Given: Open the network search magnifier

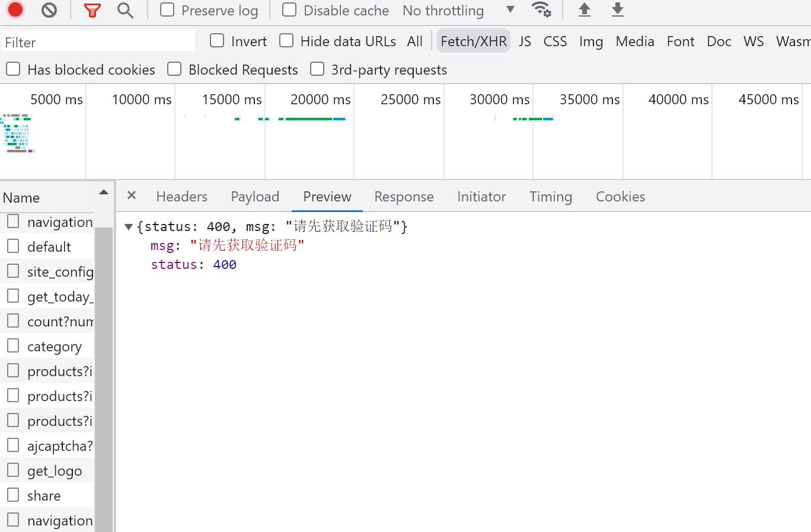Looking at the screenshot, I should (x=125, y=10).
